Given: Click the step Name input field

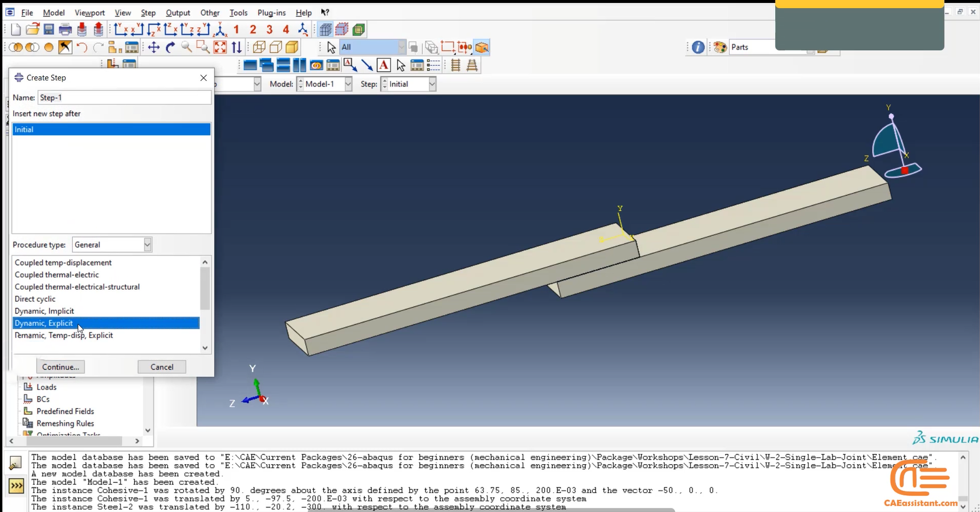Looking at the screenshot, I should click(x=124, y=97).
